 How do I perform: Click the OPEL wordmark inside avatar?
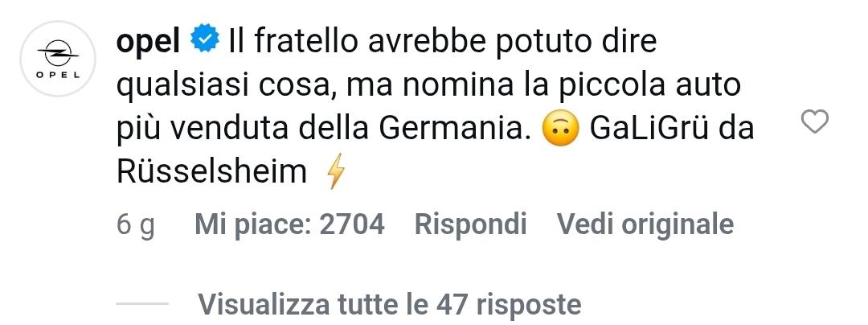tap(58, 75)
